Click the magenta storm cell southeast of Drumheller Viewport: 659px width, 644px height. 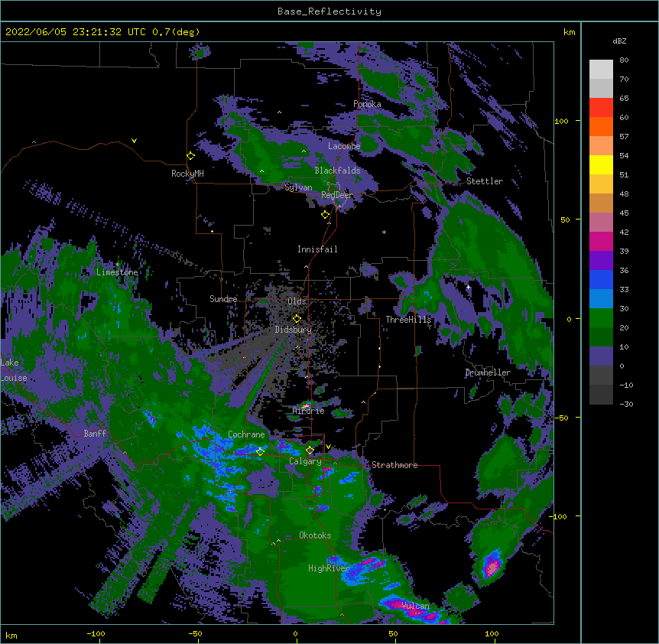tap(492, 566)
